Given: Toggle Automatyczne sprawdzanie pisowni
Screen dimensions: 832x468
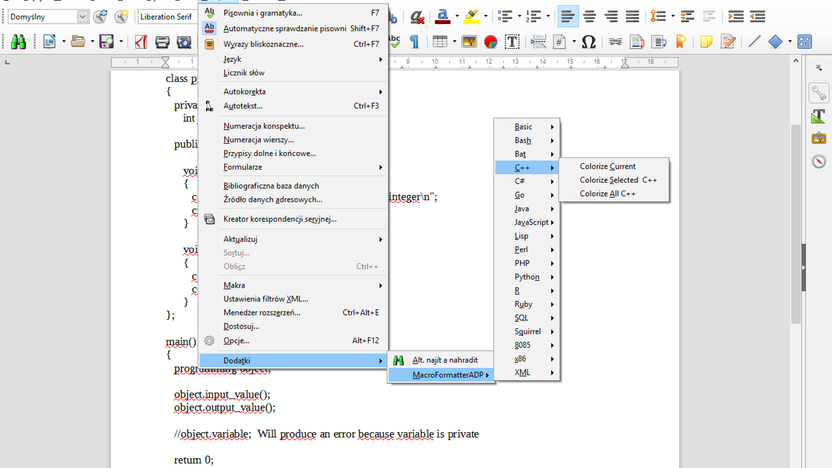Looking at the screenshot, I should coord(293,28).
